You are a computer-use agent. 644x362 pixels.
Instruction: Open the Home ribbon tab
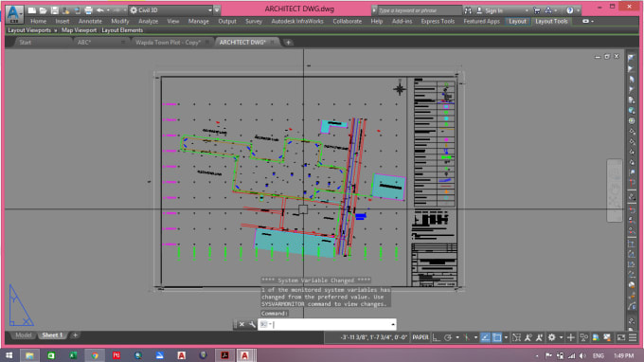pos(38,21)
